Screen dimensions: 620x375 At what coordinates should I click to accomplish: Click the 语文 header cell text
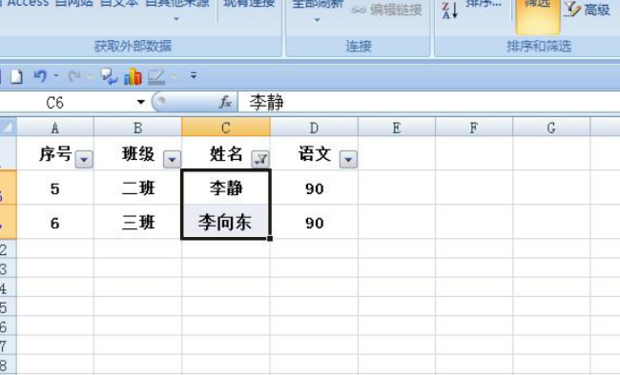[x=314, y=154]
